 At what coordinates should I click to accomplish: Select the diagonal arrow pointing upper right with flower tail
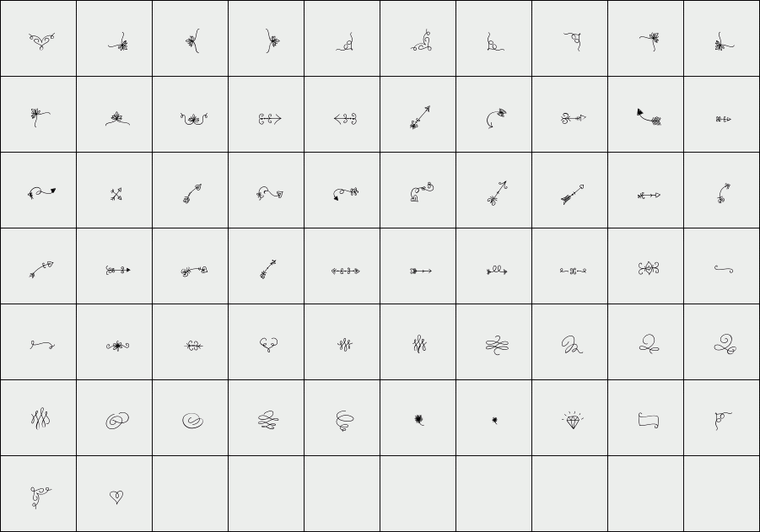tap(420, 117)
